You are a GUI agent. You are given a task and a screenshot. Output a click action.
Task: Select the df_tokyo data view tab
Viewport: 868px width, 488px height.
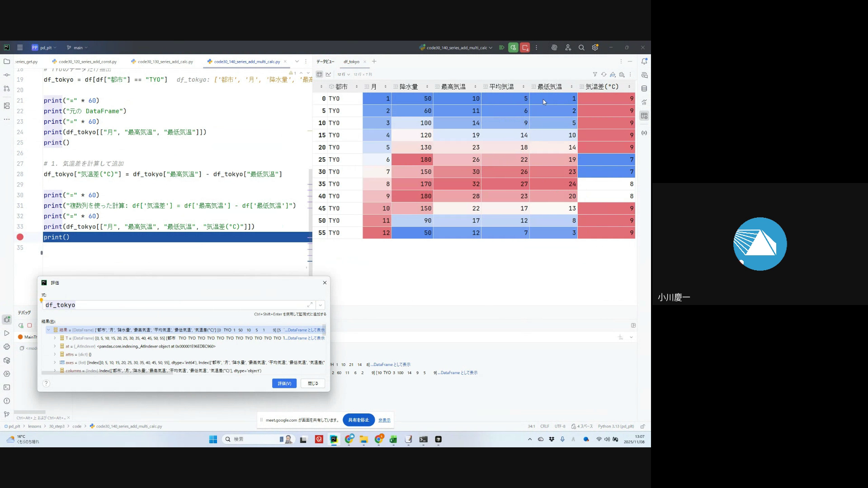pyautogui.click(x=351, y=61)
